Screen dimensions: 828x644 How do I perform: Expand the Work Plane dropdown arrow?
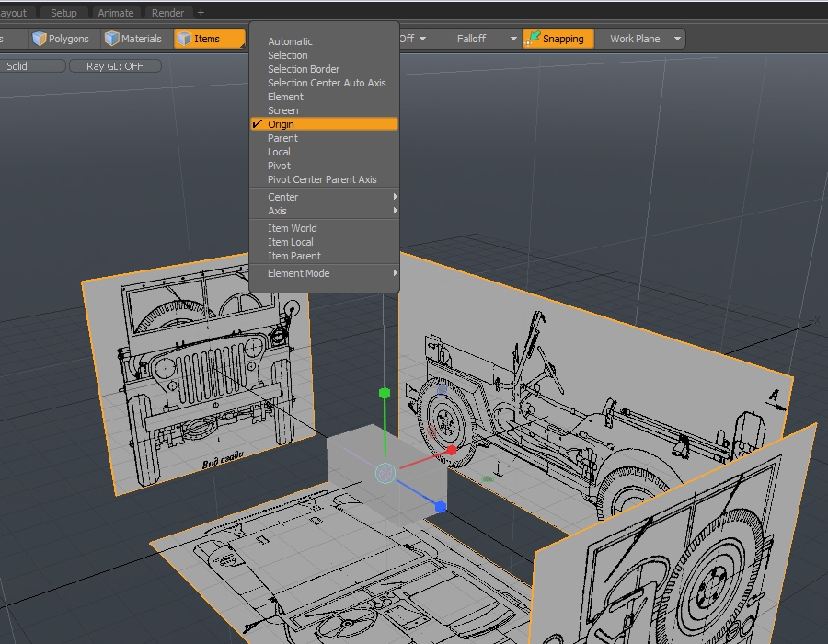[677, 39]
